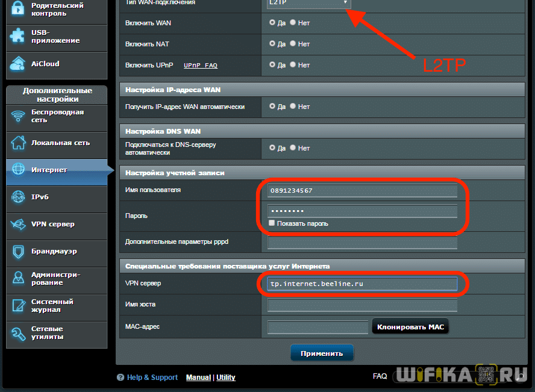Open the network utilities wrench icon
This screenshot has width=535, height=392.
[19, 333]
